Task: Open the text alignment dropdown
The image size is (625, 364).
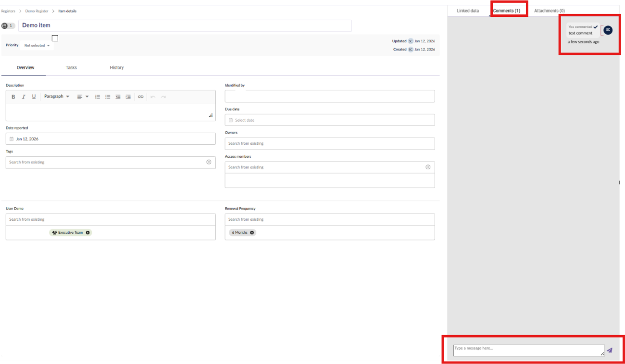Action: (x=83, y=97)
